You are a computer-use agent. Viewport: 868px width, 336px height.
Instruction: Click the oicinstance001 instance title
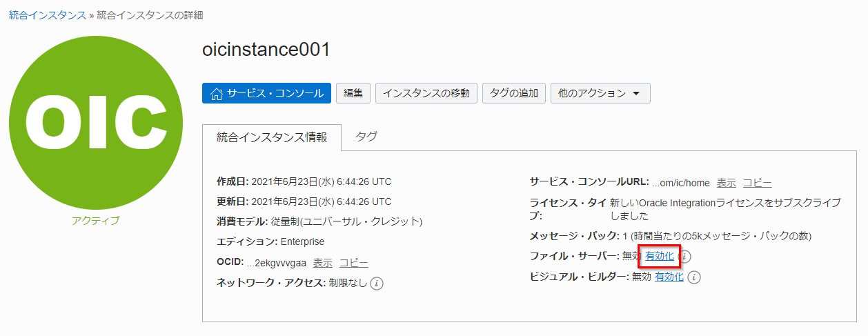tap(266, 50)
